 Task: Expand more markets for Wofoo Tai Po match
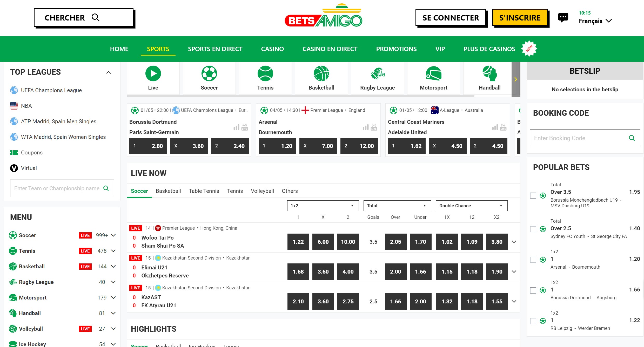coord(514,242)
